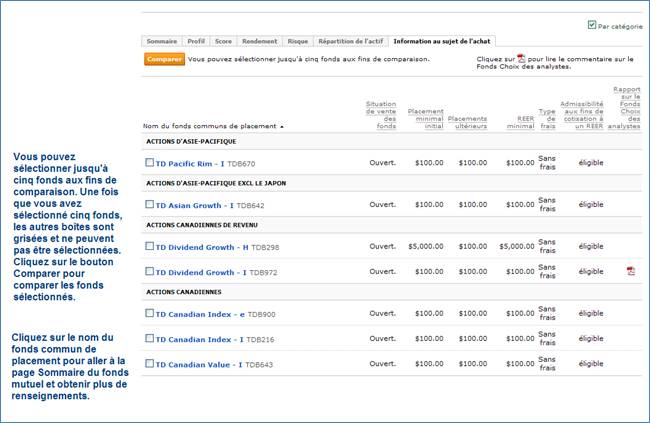Screen dimensions: 650x423
Task: Mark the TD Canadian Value - I checkbox
Action: point(150,364)
